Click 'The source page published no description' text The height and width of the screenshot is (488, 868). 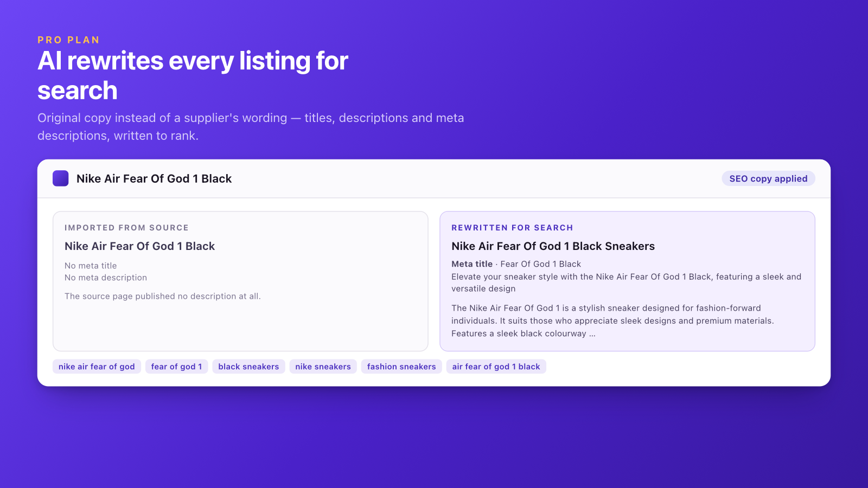point(163,296)
